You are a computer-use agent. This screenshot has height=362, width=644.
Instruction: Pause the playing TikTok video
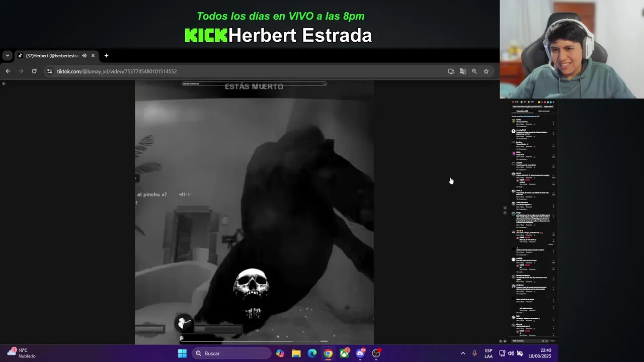point(254,211)
